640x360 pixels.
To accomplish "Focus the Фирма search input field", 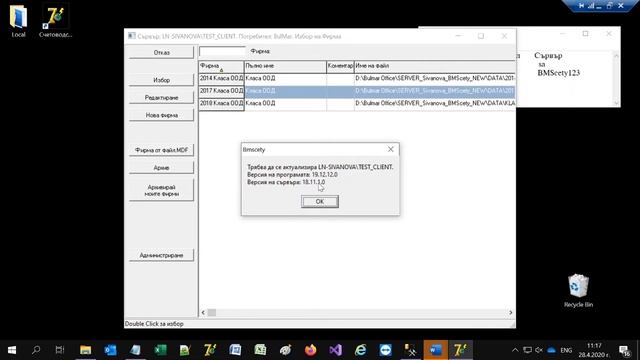I will 222,51.
